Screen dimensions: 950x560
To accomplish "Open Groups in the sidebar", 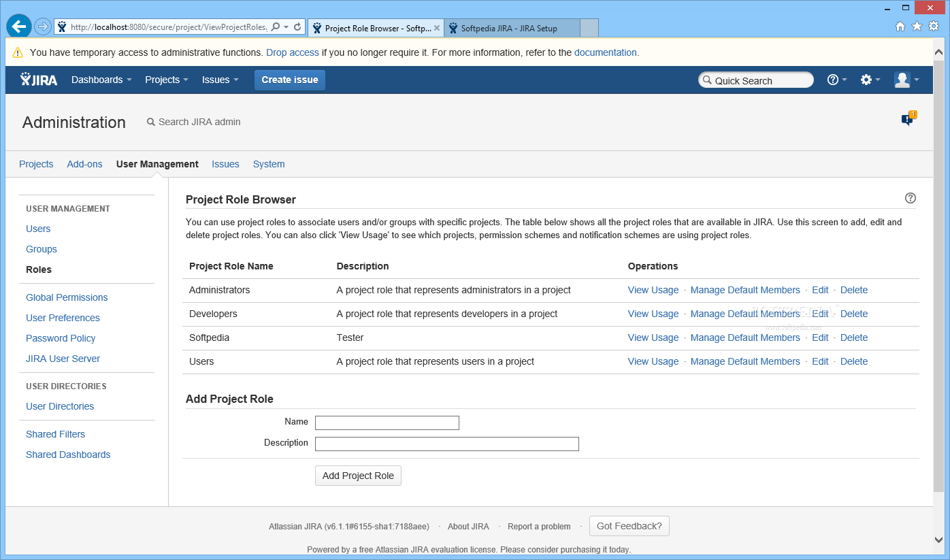I will 42,249.
